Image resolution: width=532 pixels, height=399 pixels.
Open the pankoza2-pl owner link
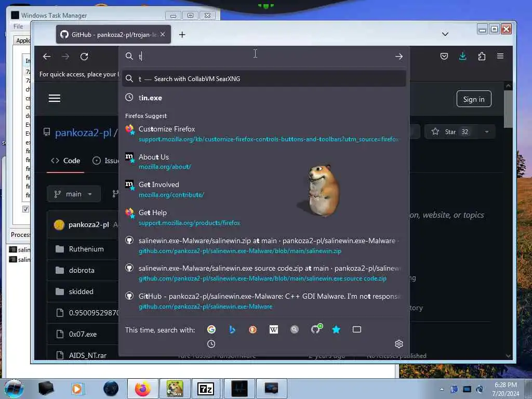(83, 132)
